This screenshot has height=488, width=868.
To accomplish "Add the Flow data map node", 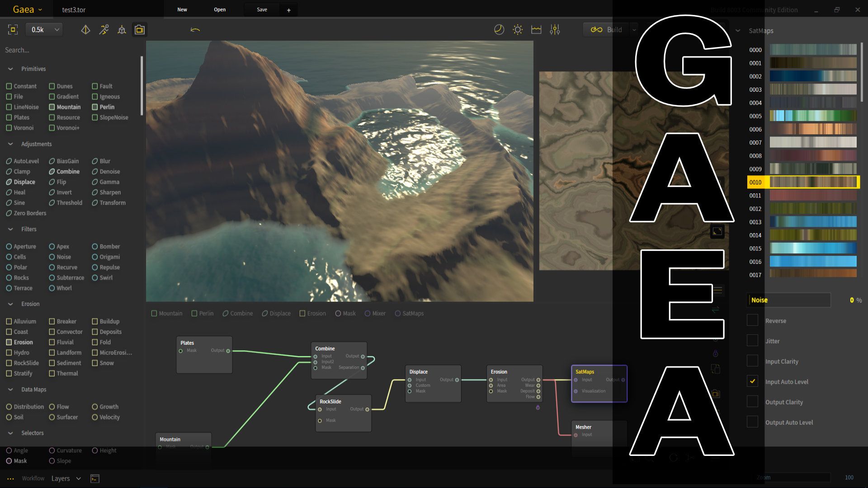I will (x=59, y=407).
